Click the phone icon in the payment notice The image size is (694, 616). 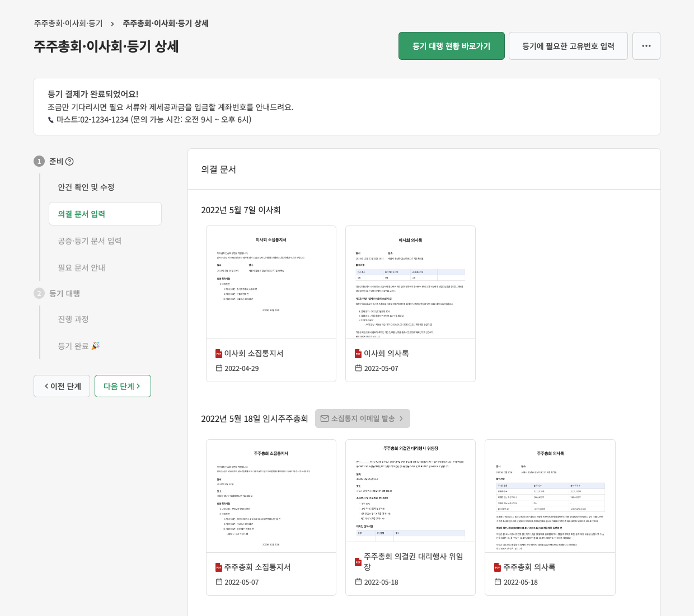click(51, 119)
